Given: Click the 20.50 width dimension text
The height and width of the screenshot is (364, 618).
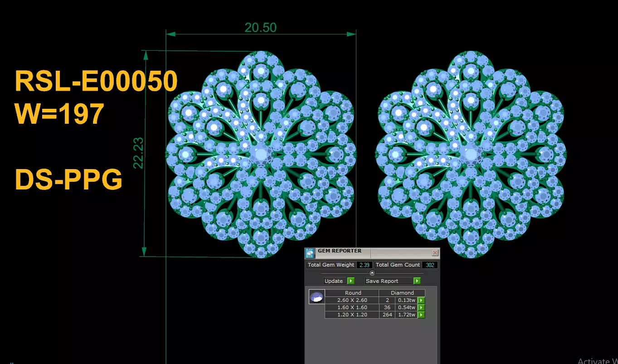Looking at the screenshot, I should [261, 28].
